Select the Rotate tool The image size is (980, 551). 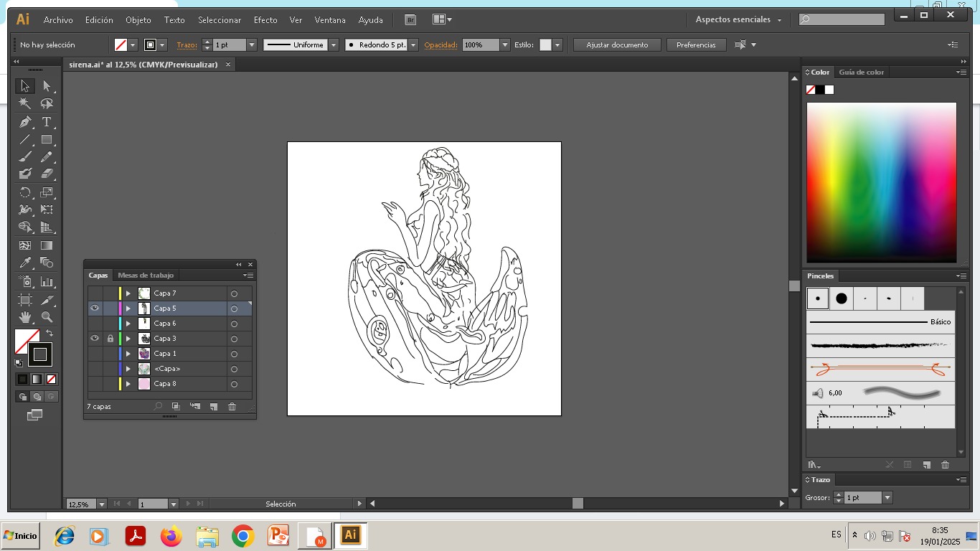pos(25,192)
